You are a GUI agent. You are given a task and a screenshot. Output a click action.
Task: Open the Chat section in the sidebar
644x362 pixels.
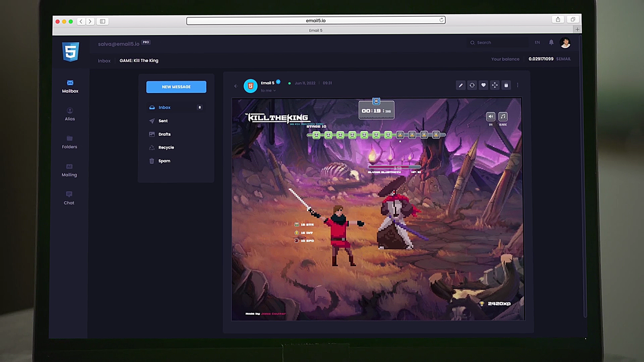(69, 198)
